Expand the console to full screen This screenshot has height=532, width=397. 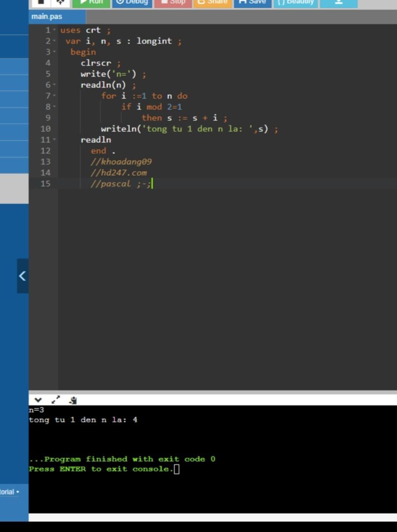click(x=56, y=400)
